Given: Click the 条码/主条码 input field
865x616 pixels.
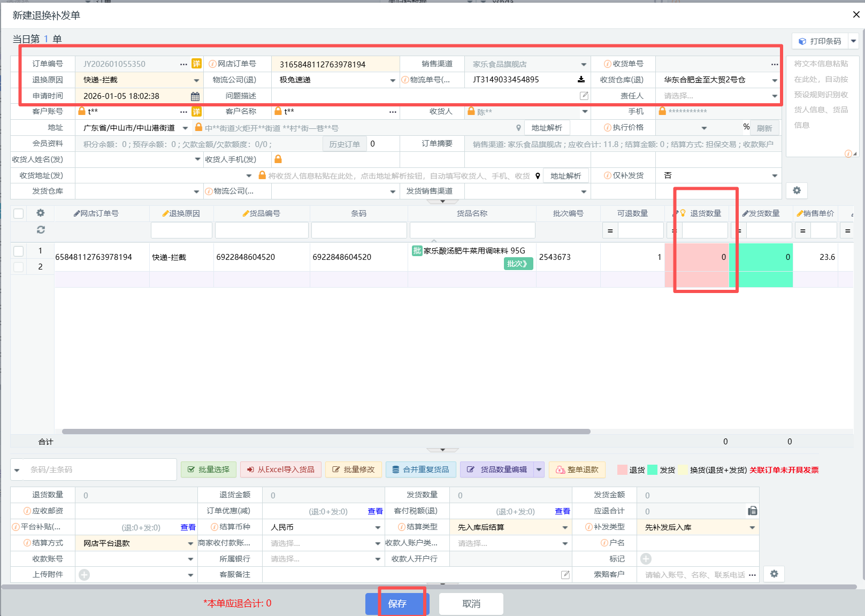Looking at the screenshot, I should point(100,469).
